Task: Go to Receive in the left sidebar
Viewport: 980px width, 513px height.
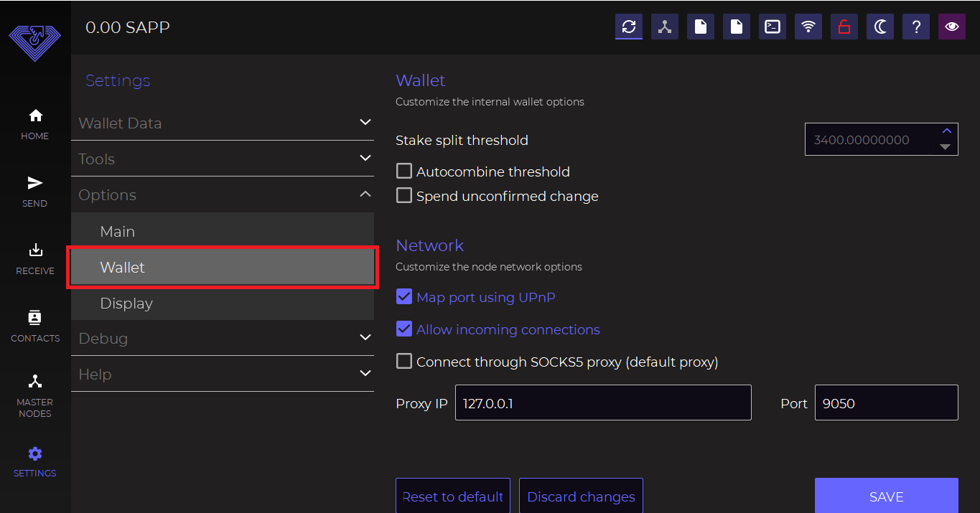Action: click(x=34, y=259)
